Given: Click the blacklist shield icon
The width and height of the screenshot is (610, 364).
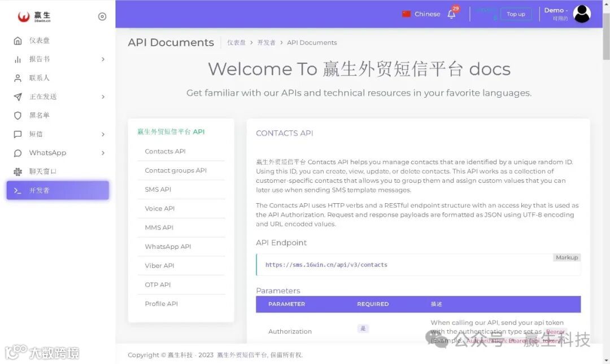Looking at the screenshot, I should (x=18, y=115).
